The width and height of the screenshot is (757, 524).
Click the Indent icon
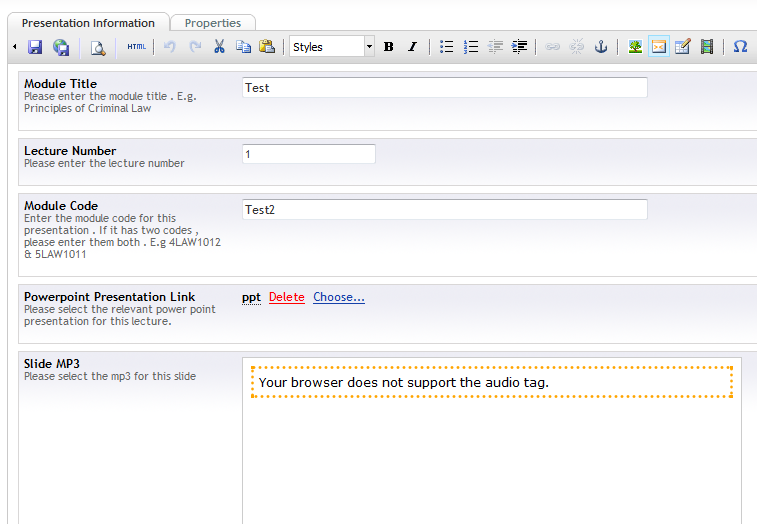pos(519,47)
